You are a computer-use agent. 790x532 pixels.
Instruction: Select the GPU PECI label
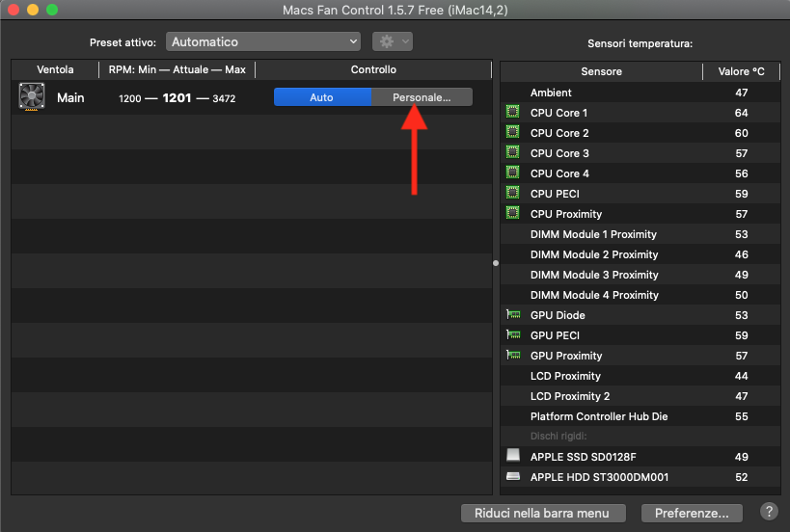tap(555, 335)
